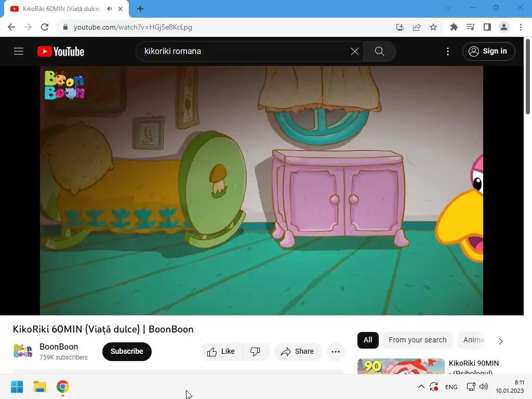532x399 pixels.
Task: Click the video player to pause playback
Action: [261, 190]
